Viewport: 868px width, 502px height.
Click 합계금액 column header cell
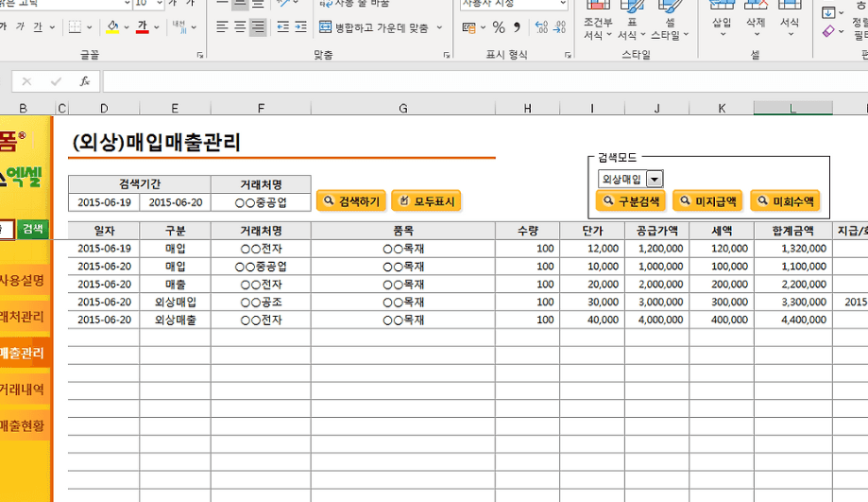(792, 231)
